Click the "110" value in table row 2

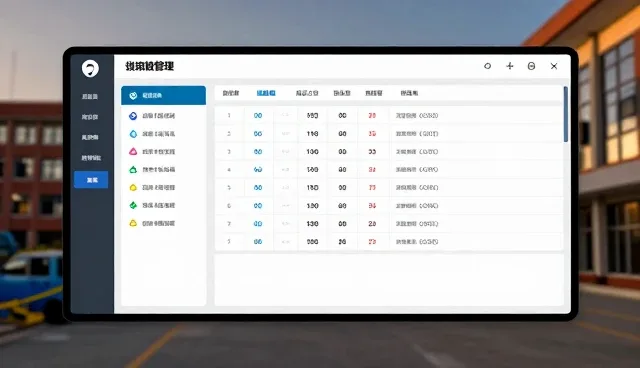point(312,134)
